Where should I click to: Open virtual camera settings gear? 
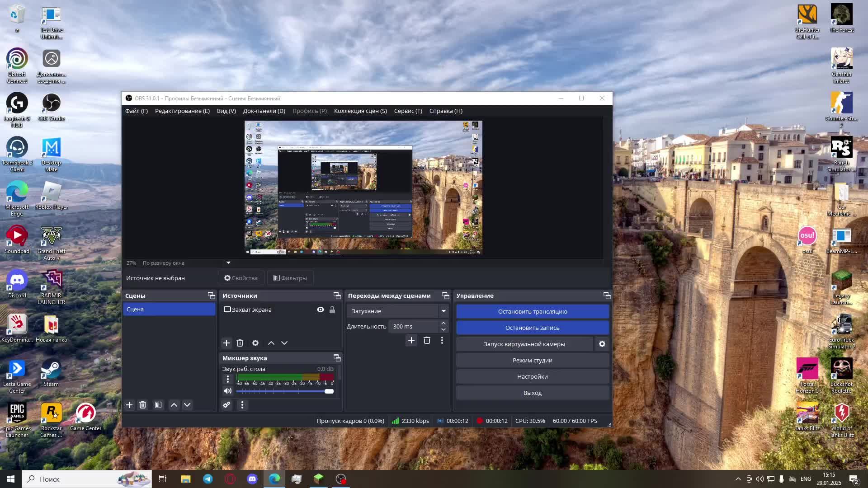tap(602, 344)
